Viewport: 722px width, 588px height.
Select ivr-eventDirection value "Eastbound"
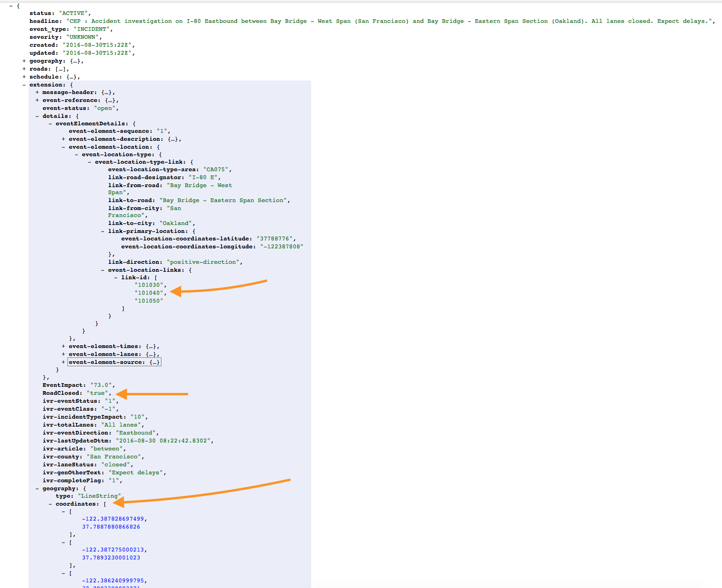pos(136,433)
